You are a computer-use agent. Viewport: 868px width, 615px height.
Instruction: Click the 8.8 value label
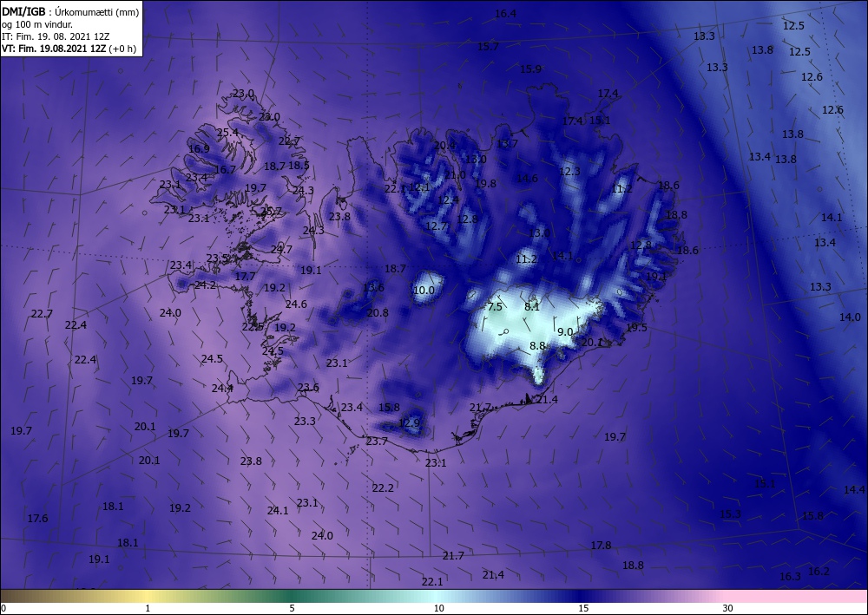tap(537, 345)
